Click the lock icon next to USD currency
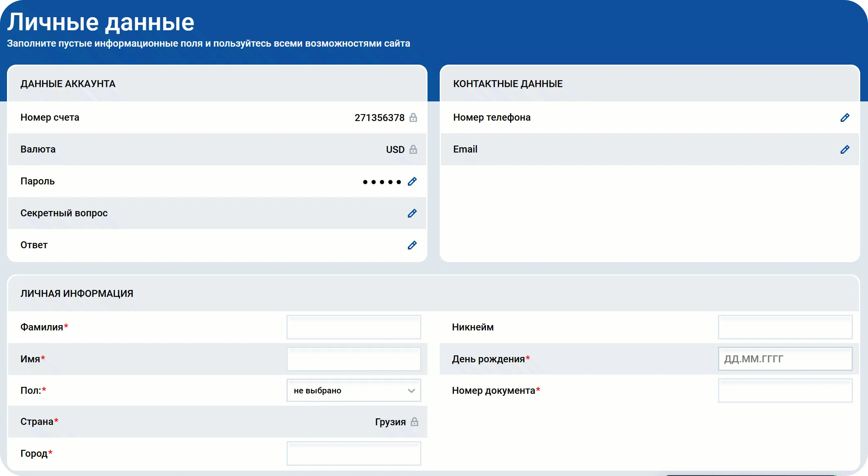868x476 pixels. point(414,149)
